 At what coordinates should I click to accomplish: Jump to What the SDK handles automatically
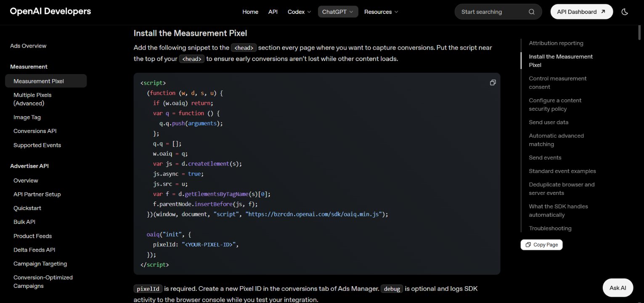[558, 210]
